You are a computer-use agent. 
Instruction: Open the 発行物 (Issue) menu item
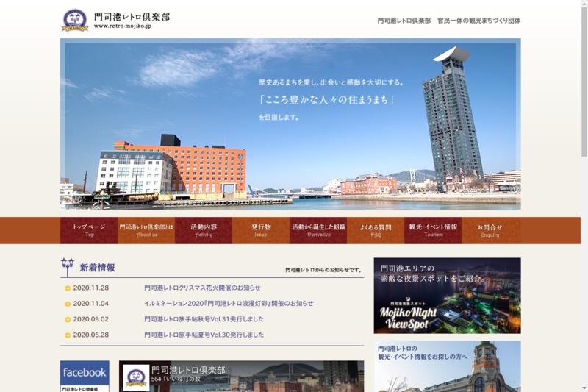(261, 230)
